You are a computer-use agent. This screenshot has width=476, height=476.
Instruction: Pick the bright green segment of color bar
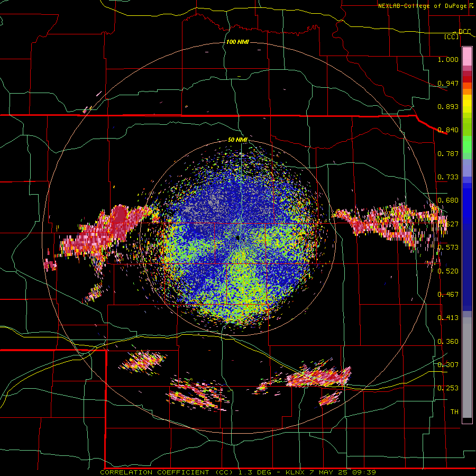(x=467, y=144)
